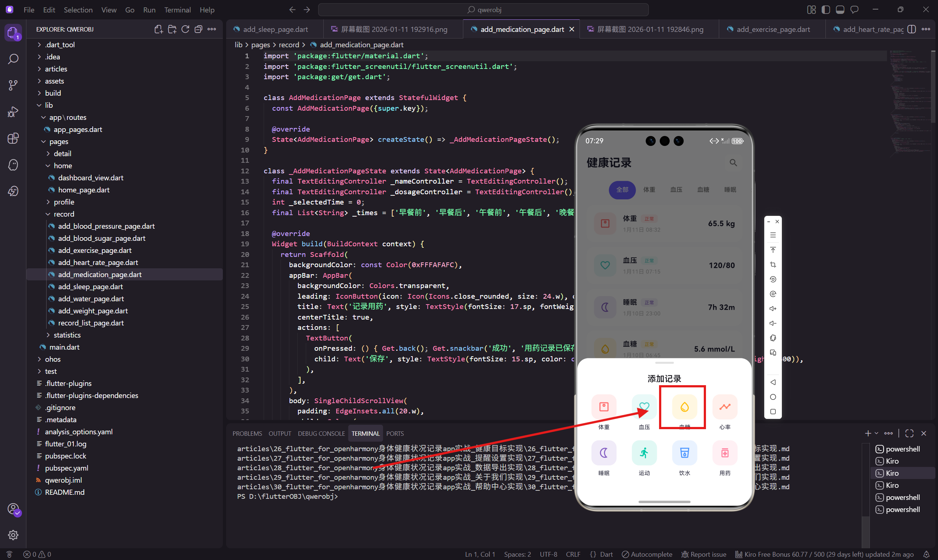The height and width of the screenshot is (560, 938).
Task: Open the Search view in activity bar
Action: point(13,59)
